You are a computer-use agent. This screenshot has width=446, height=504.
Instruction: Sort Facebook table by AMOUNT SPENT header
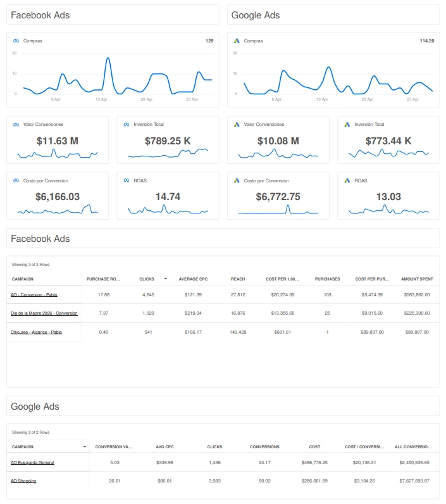417,279
